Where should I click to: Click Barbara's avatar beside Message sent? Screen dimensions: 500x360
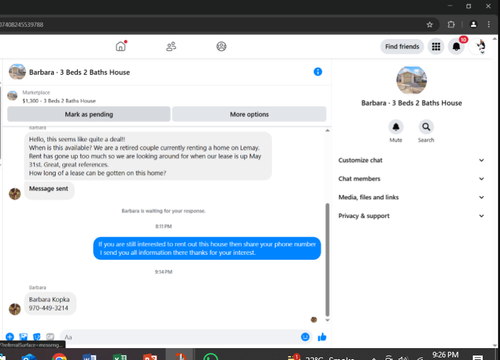[15, 194]
